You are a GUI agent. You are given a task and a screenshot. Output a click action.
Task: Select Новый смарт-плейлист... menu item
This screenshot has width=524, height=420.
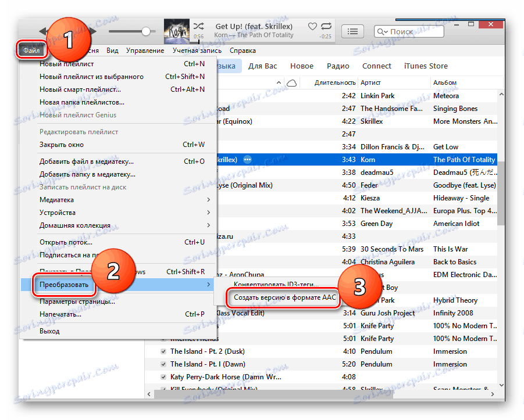click(x=117, y=89)
